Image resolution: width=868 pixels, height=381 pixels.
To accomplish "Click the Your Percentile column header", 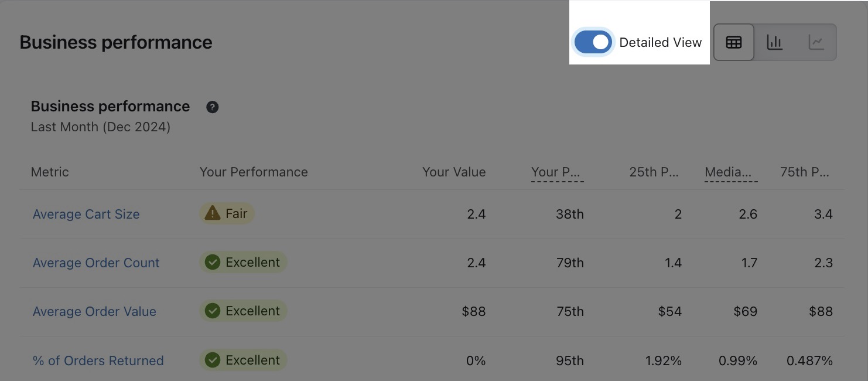I will 557,172.
